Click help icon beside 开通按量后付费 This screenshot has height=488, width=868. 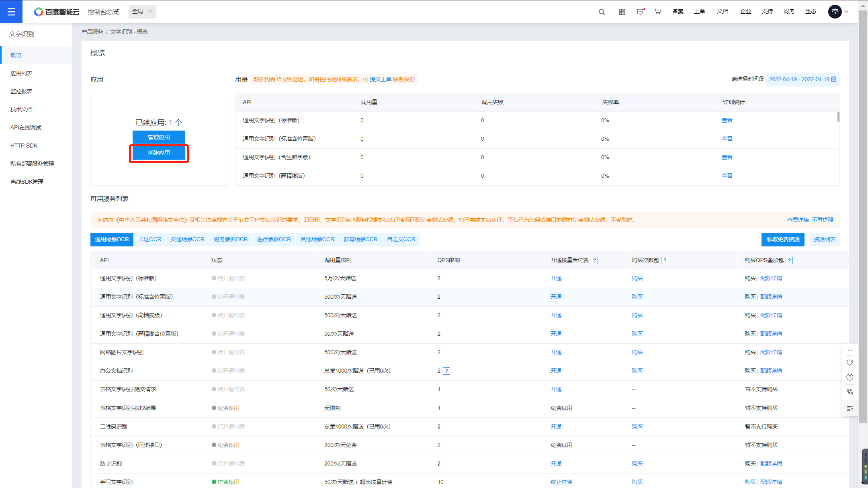[x=594, y=260]
